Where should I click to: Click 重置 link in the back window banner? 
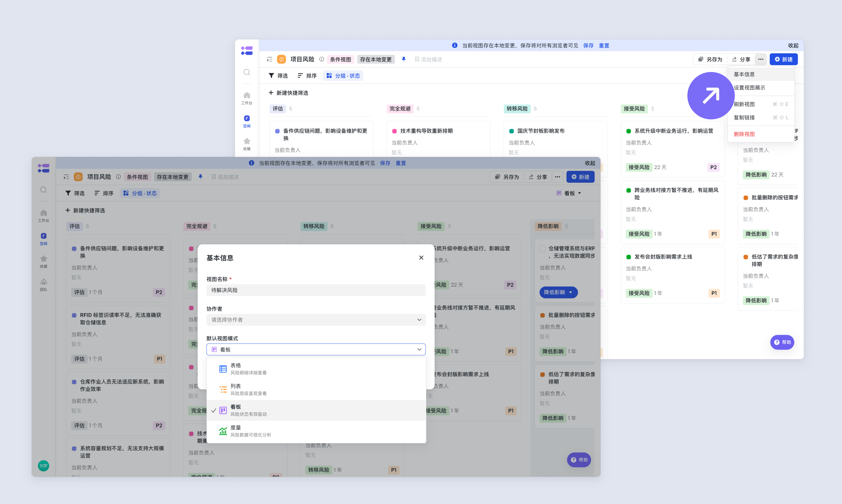604,45
